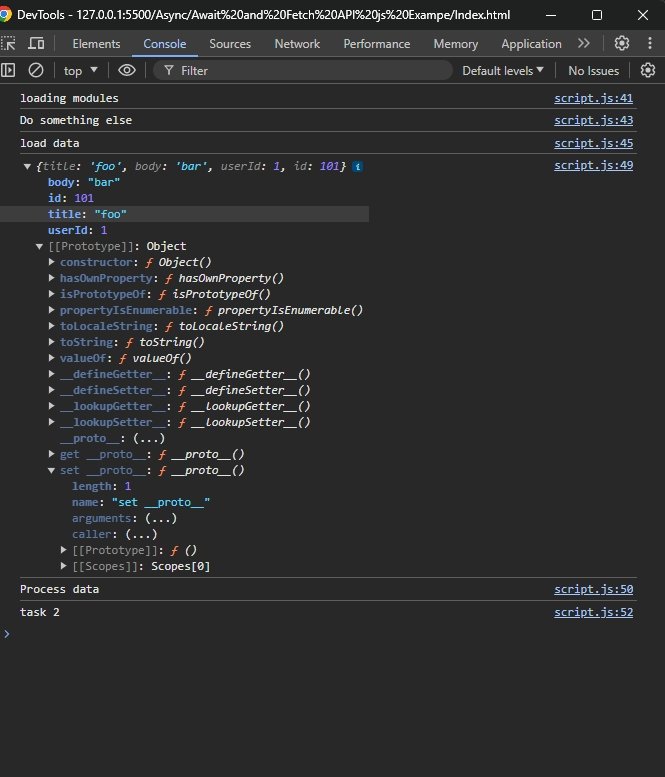Open DevTools settings gear in tab bar

(x=622, y=44)
